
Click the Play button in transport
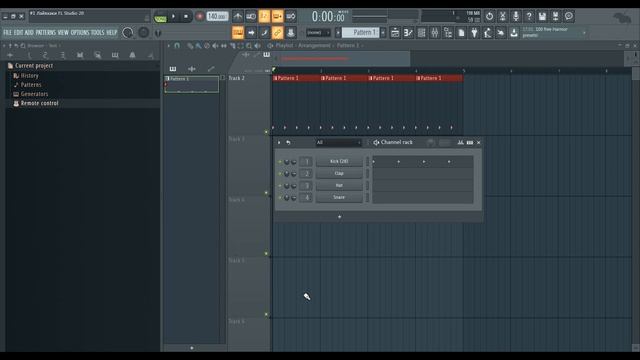[173, 16]
